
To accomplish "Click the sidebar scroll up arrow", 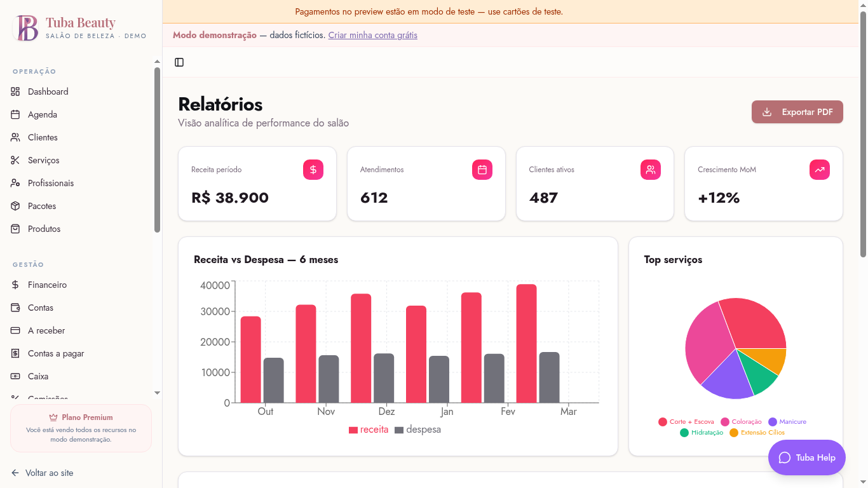I will tap(158, 62).
